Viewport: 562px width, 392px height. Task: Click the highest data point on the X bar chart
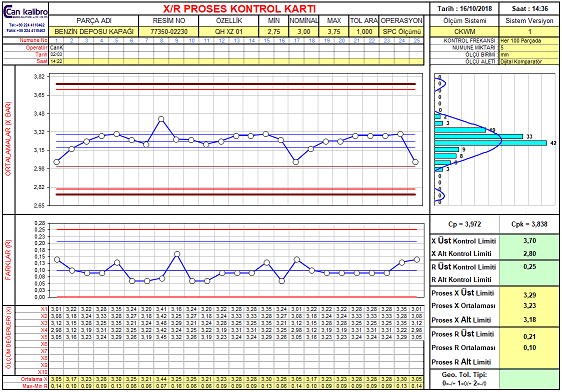161,119
